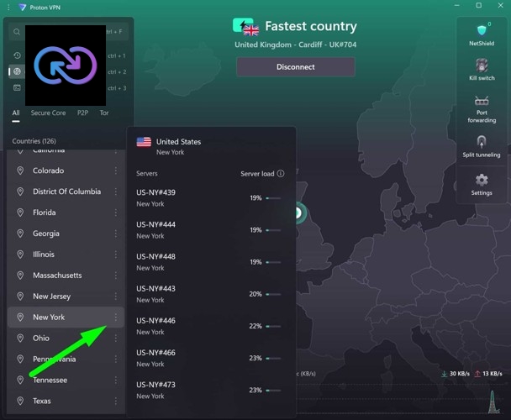This screenshot has width=511, height=420.
Task: Open Port forwarding options
Action: pyautogui.click(x=482, y=108)
